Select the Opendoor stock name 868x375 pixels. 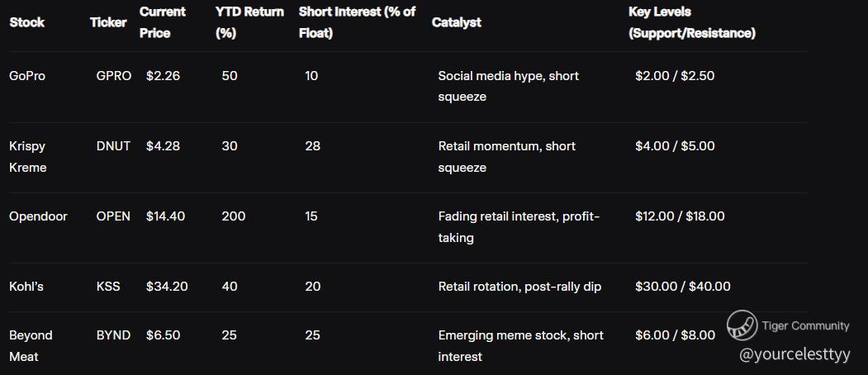click(x=38, y=216)
